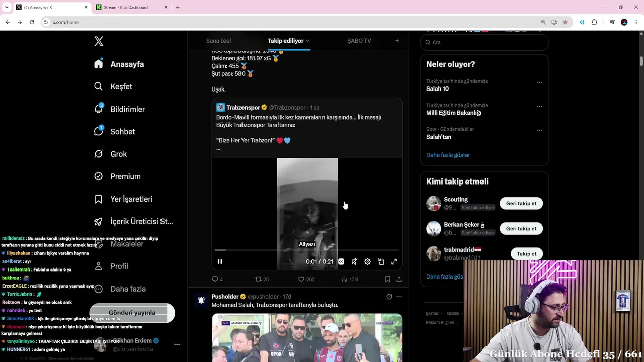The width and height of the screenshot is (644, 362).
Task: Expand the video to fullscreen
Action: pos(394,261)
